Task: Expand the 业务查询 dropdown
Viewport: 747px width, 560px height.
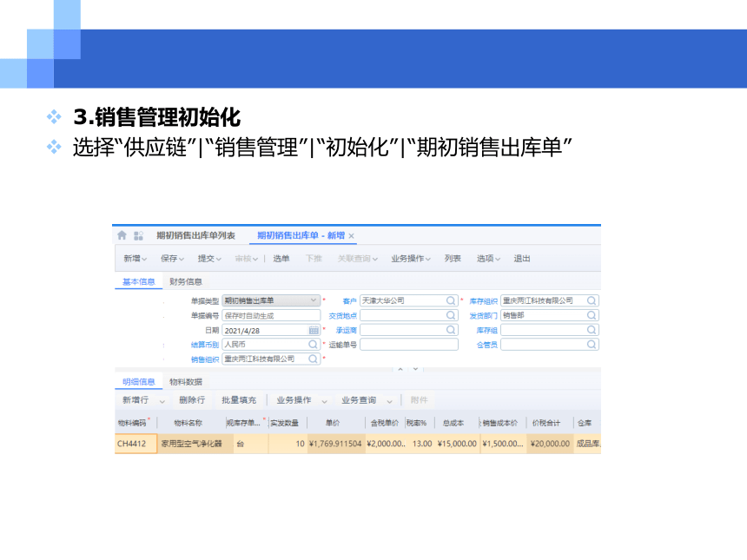Action: [389, 401]
